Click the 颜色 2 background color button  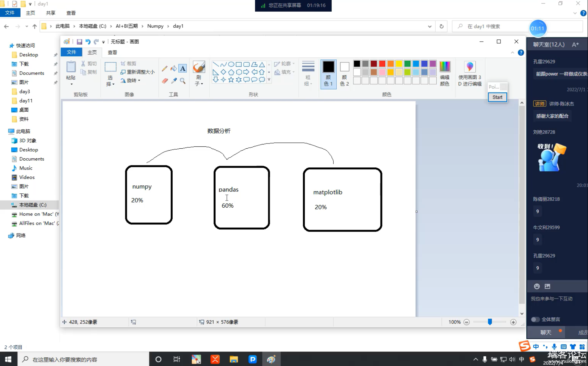tap(344, 74)
